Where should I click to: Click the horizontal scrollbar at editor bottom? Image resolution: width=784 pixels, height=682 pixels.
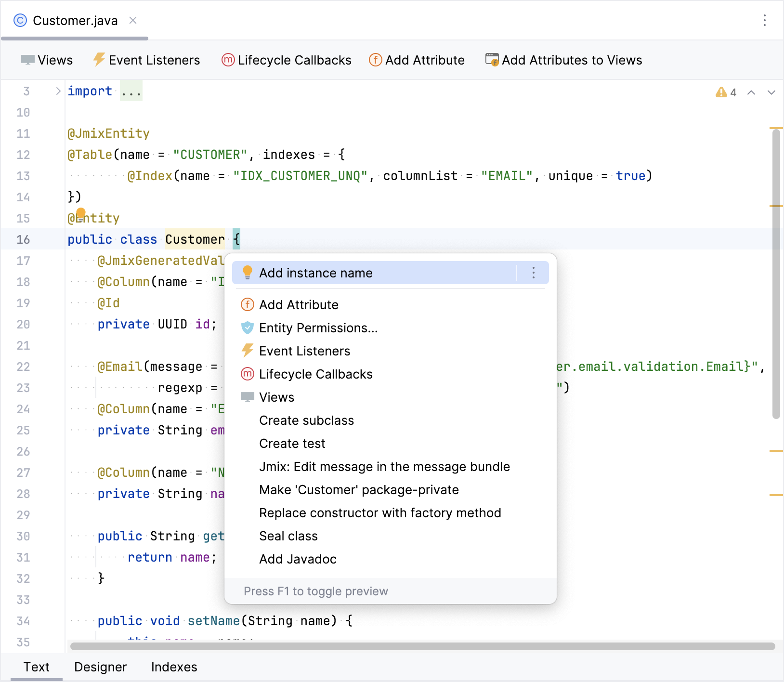coord(422,646)
